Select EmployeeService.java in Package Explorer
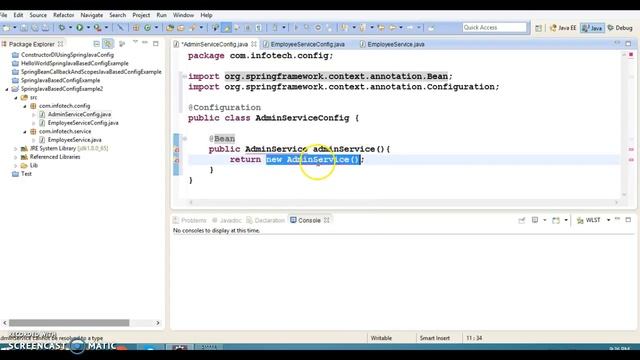This screenshot has height=360, width=640. click(75, 140)
